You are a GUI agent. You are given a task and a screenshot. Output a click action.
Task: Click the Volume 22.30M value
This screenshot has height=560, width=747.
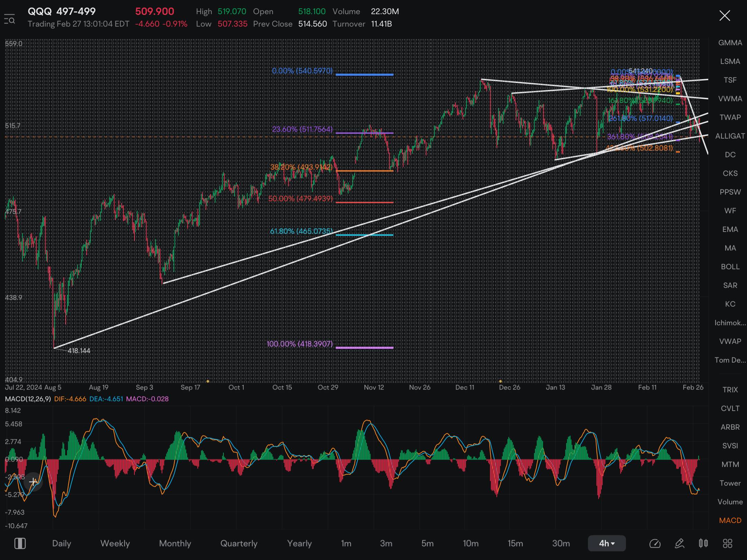pos(385,11)
